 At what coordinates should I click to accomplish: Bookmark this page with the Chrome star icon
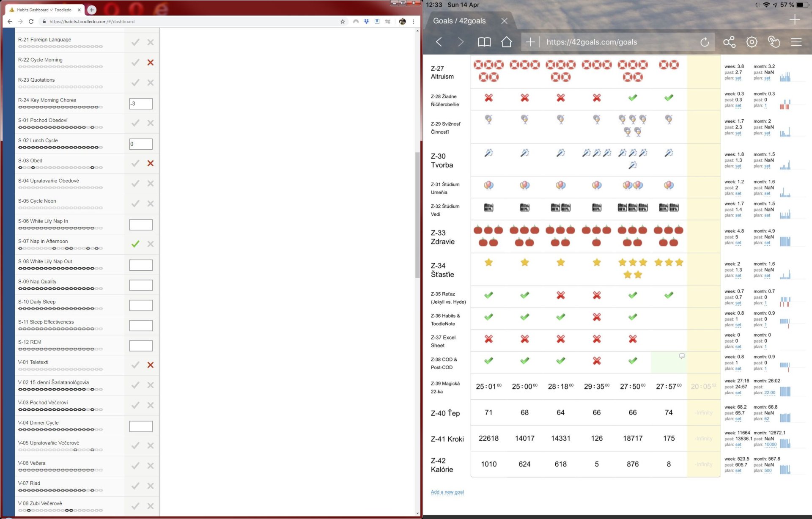343,22
